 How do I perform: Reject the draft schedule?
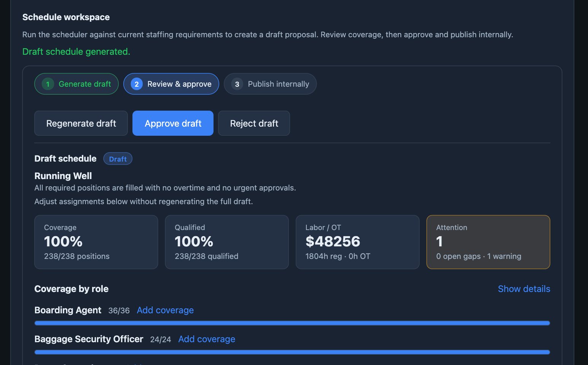pos(254,123)
